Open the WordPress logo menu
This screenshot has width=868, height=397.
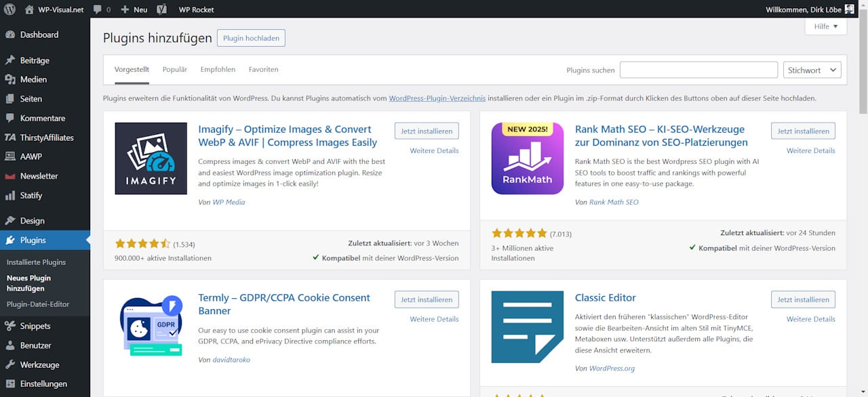(x=9, y=9)
